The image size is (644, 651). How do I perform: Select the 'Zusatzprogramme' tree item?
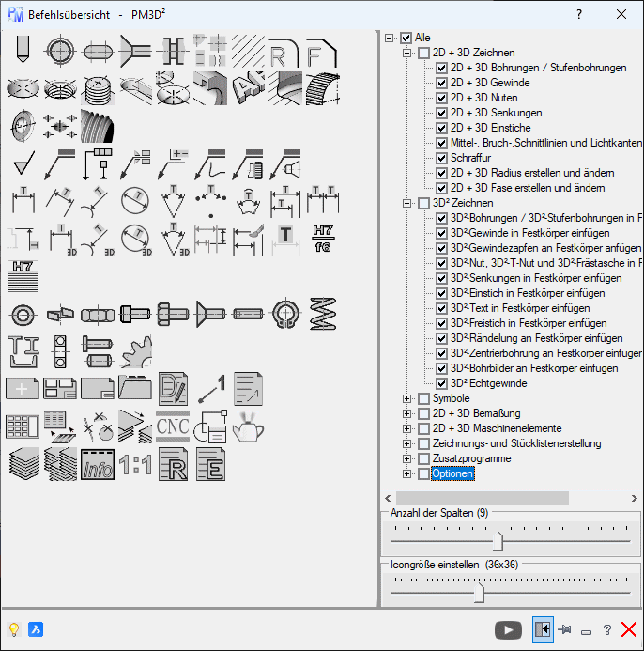point(471,458)
